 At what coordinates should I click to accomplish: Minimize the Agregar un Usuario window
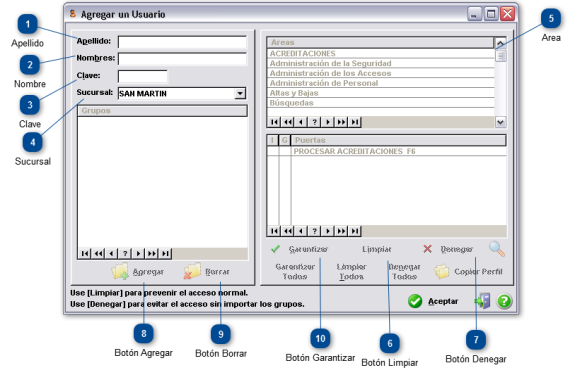[x=474, y=14]
